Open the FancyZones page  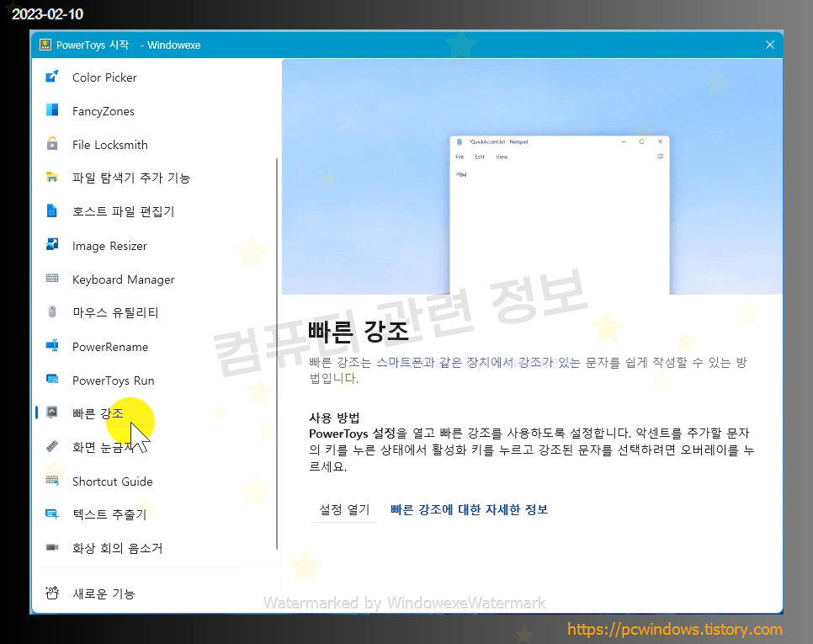point(155,111)
